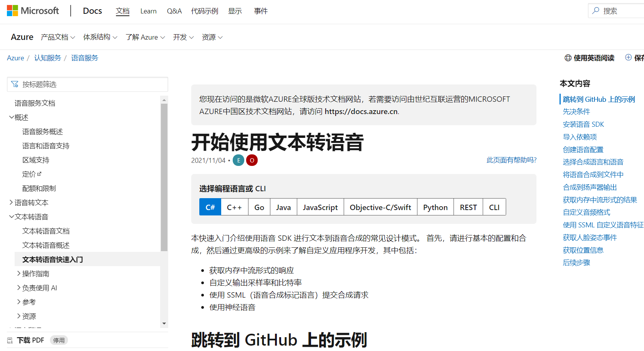Select the CLI tab
This screenshot has height=351, width=644.
[494, 207]
